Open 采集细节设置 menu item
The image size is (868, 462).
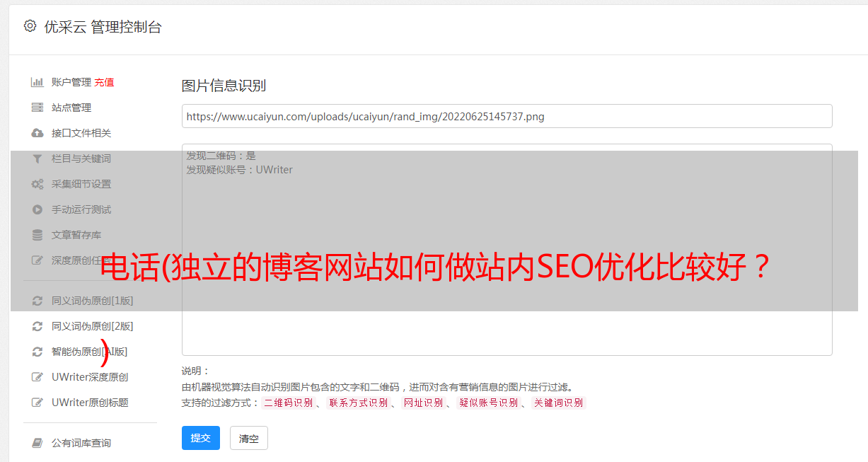(x=81, y=184)
